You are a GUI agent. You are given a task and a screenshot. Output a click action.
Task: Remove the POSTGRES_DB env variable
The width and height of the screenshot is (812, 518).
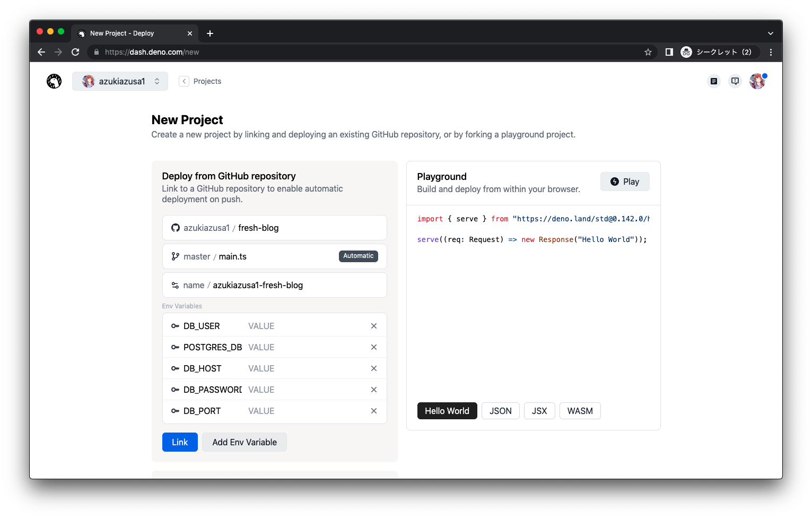[374, 347]
